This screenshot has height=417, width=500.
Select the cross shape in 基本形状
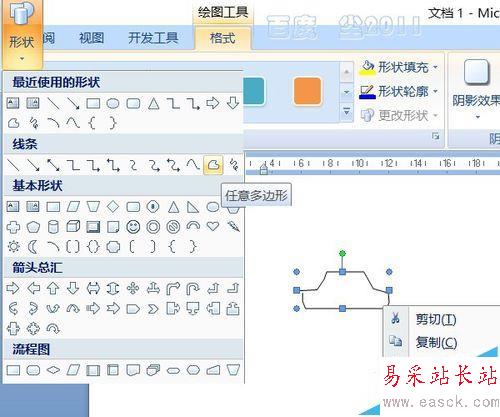tap(13, 227)
